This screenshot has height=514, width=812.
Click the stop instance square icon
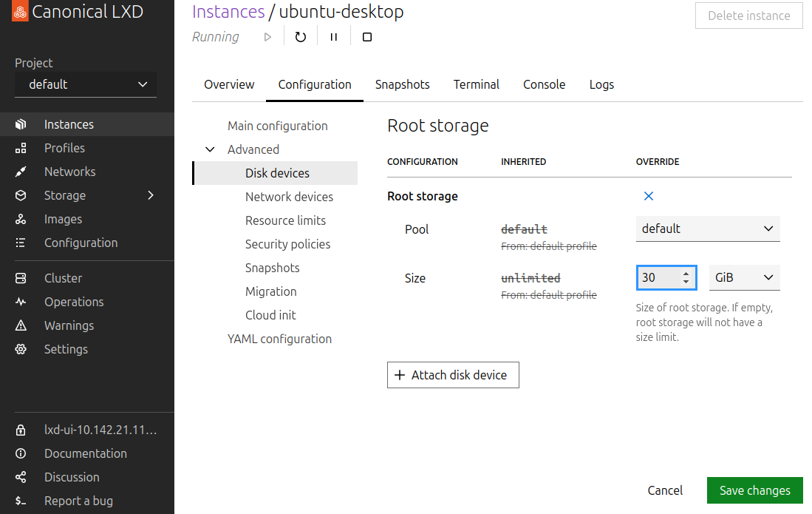[x=367, y=37]
